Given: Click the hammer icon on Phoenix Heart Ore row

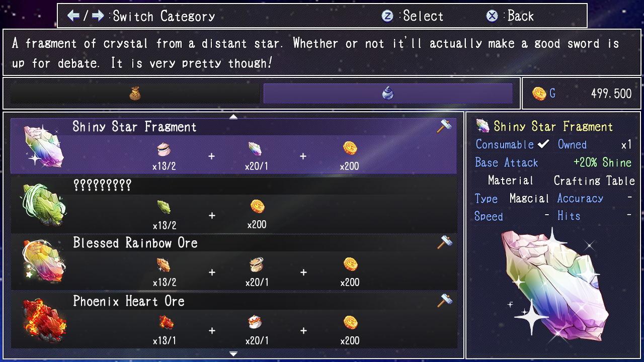Looking at the screenshot, I should click(444, 301).
